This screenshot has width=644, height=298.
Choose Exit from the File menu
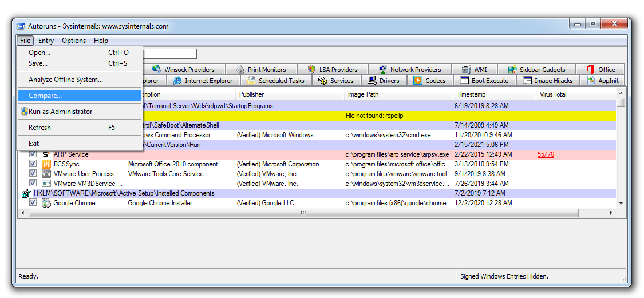[79, 144]
